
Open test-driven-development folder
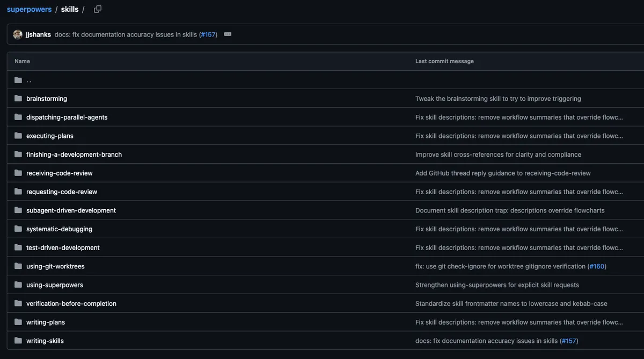[63, 248]
